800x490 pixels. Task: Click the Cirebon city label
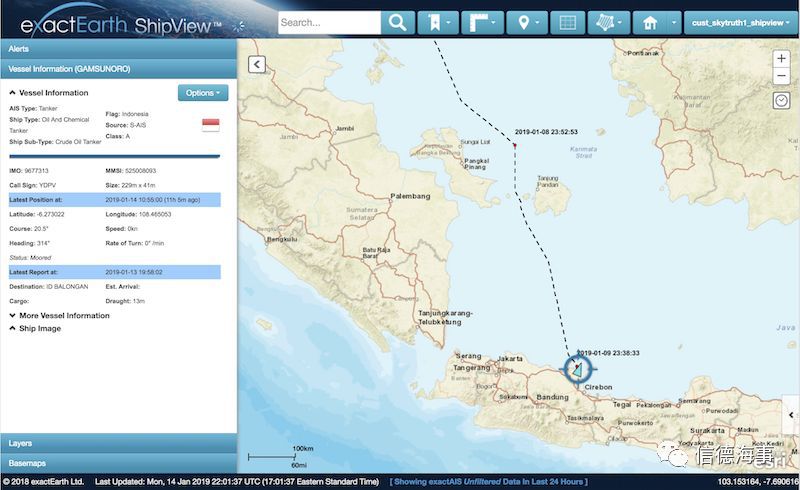click(598, 387)
